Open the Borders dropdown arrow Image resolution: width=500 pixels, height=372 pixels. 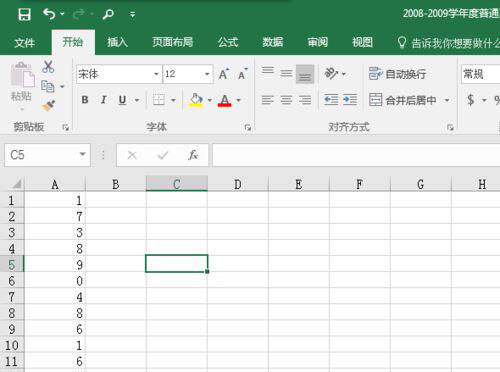point(173,100)
